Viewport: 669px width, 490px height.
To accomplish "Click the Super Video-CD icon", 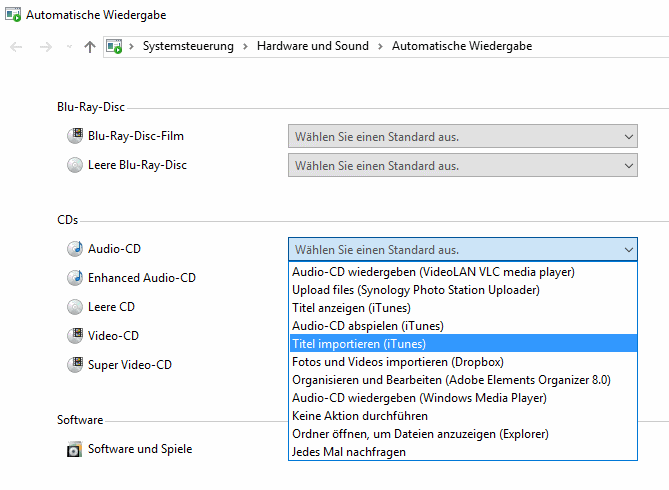I will (x=75, y=365).
